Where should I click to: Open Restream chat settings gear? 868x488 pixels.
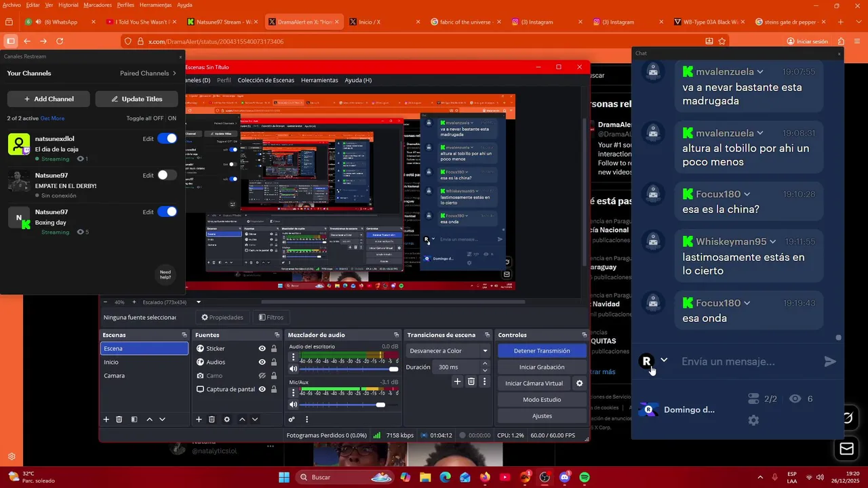753,420
